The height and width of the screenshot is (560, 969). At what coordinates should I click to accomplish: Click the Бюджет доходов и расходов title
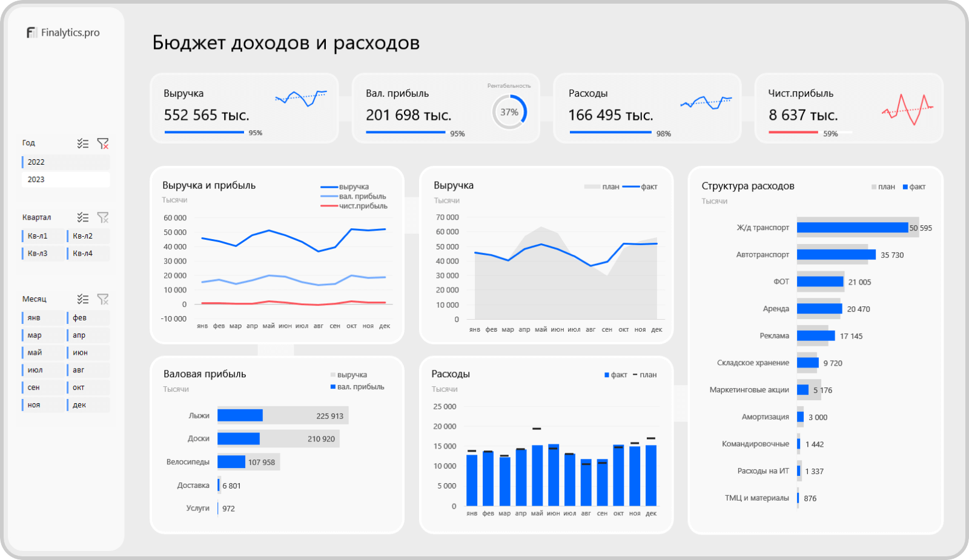tap(286, 43)
